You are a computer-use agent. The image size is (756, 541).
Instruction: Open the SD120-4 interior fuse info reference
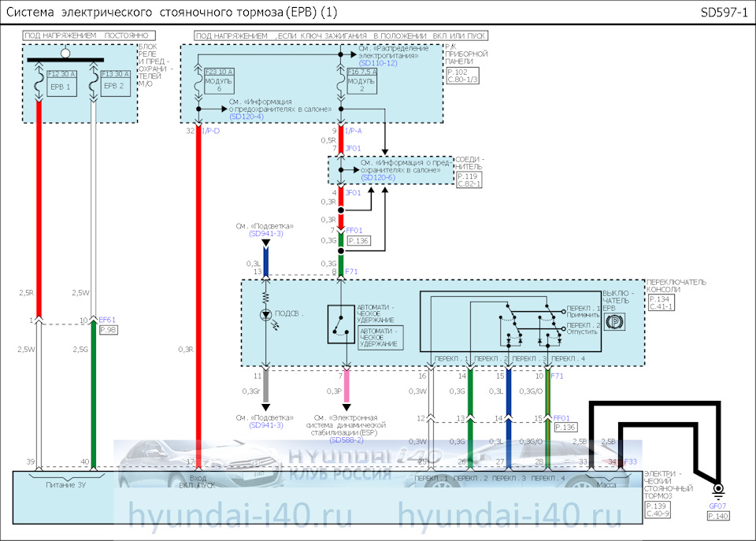tap(246, 117)
